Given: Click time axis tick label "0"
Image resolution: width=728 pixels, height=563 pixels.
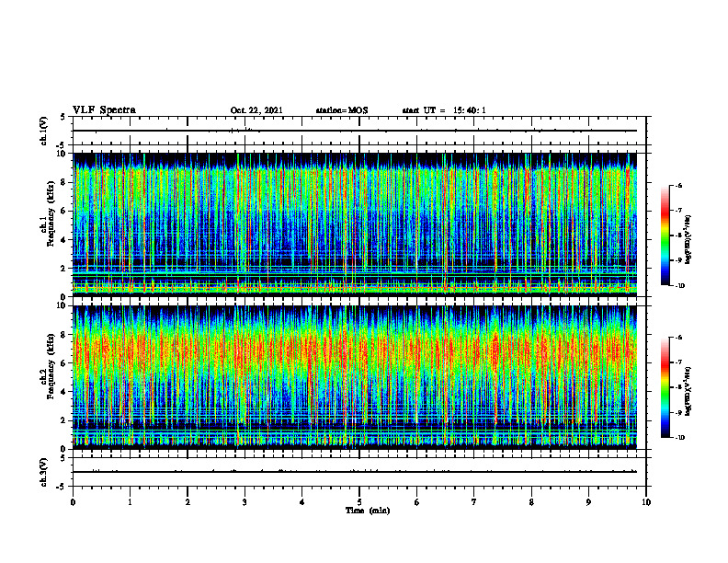Looking at the screenshot, I should click(x=73, y=502).
